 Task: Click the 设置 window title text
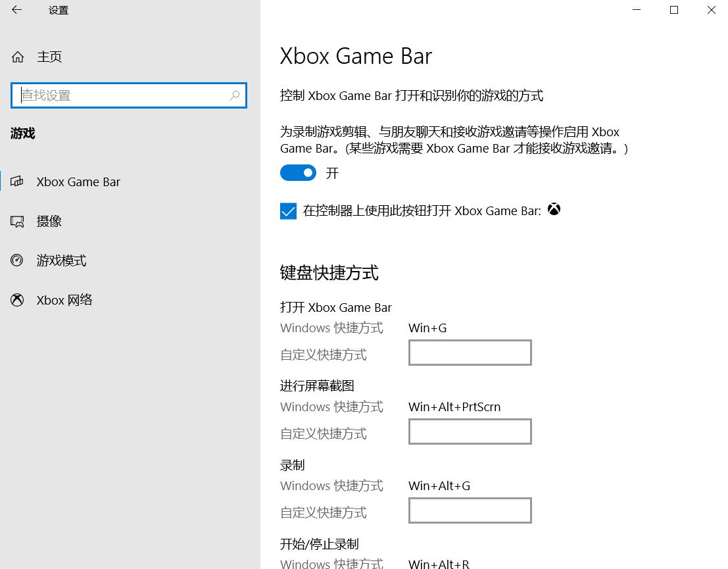click(59, 11)
